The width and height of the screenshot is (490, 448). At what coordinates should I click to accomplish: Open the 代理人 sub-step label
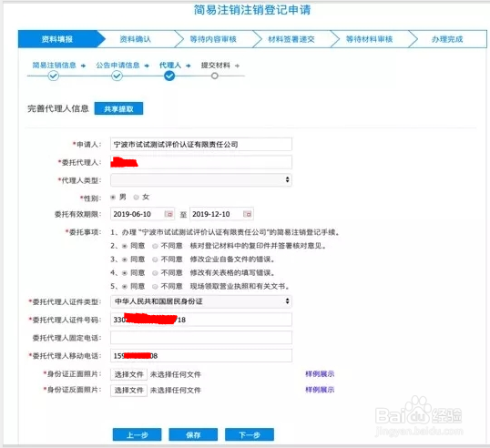click(x=170, y=65)
